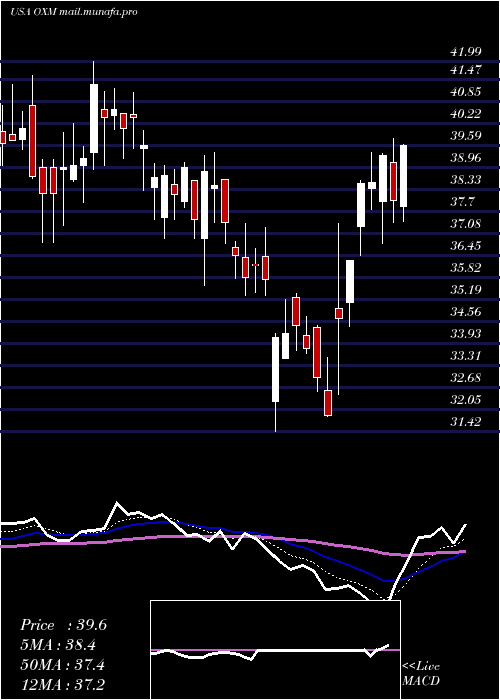Select the 35.19 price axis label
500x700 pixels.
click(x=466, y=290)
